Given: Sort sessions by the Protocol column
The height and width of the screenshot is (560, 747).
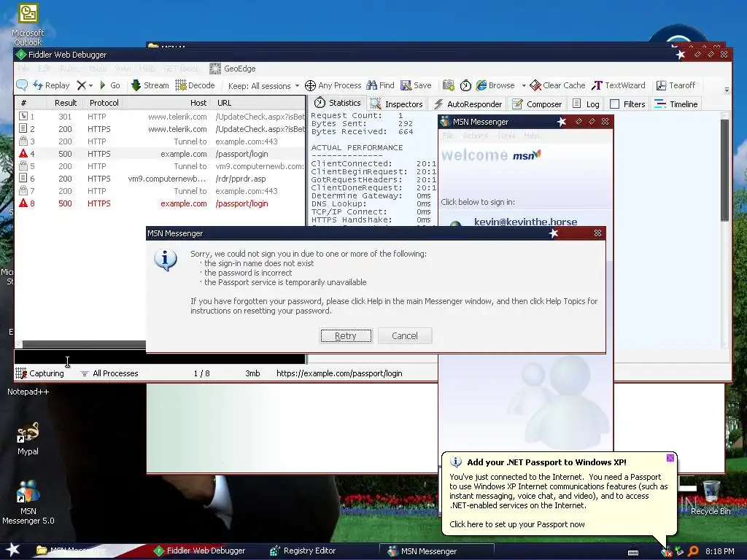Looking at the screenshot, I should [x=104, y=103].
